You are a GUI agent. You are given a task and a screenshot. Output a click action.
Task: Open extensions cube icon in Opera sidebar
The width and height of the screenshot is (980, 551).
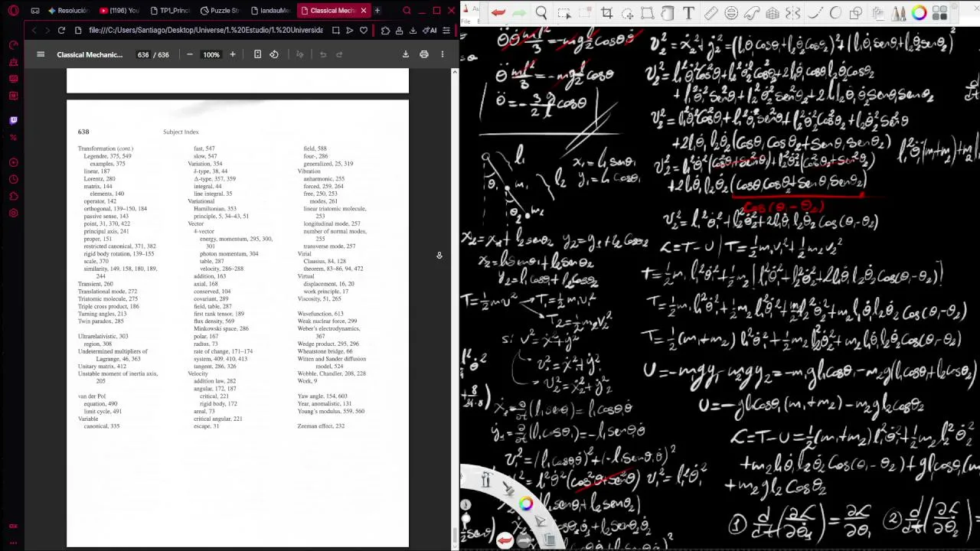[13, 196]
